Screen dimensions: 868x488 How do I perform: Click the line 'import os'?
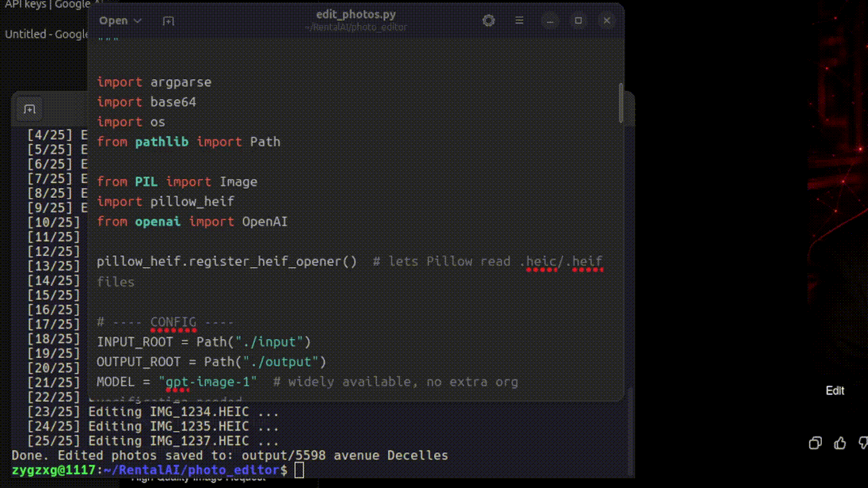click(x=131, y=122)
